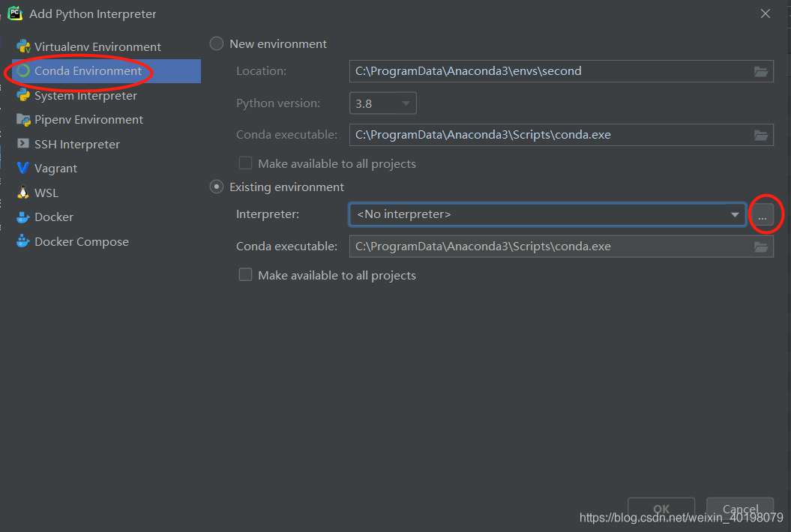Select the New environment radio button
791x532 pixels.
coord(217,44)
